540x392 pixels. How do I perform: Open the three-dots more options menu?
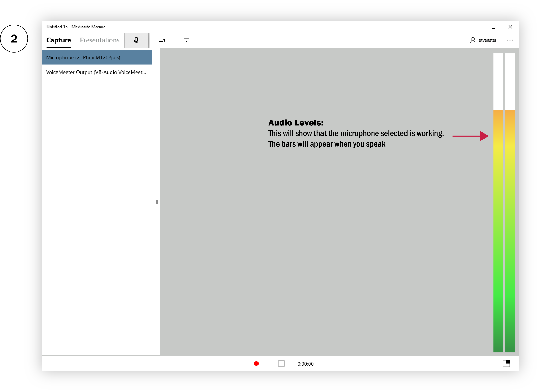point(509,40)
